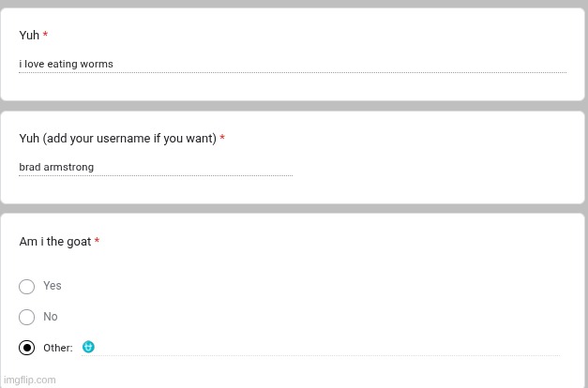Click the red asterisk next to 'Am i the goat'
Screen dimensions: 588x388
(x=97, y=242)
